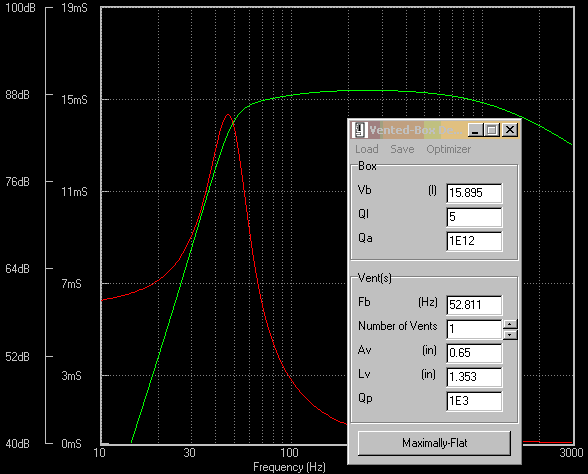This screenshot has height=474, width=588.
Task: Click the 15mS axis label
Action: (x=74, y=100)
